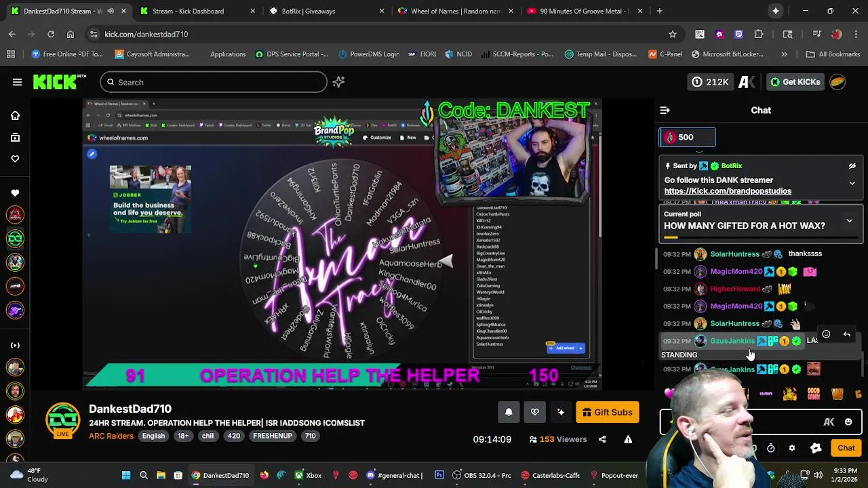Click the sparkle icon beside the search box
This screenshot has height=488, width=868.
tap(338, 82)
